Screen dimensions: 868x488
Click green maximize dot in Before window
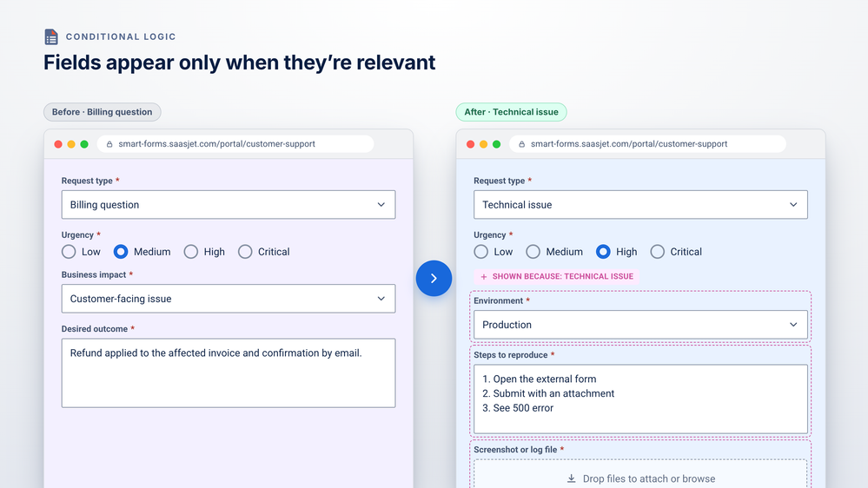84,144
